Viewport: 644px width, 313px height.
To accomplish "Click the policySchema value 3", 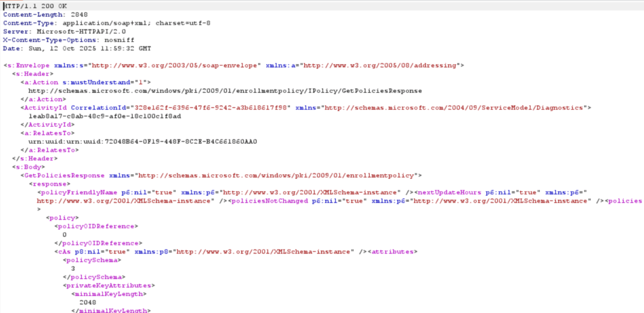I will tap(73, 268).
